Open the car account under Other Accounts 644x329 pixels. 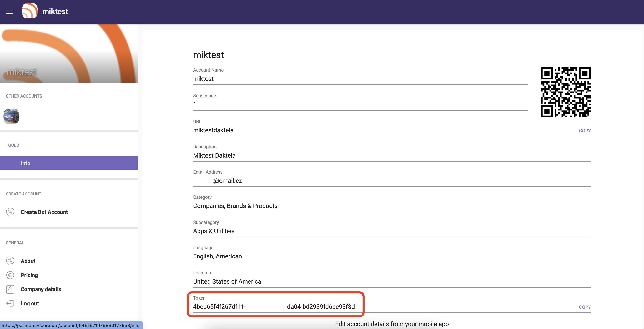pos(11,116)
